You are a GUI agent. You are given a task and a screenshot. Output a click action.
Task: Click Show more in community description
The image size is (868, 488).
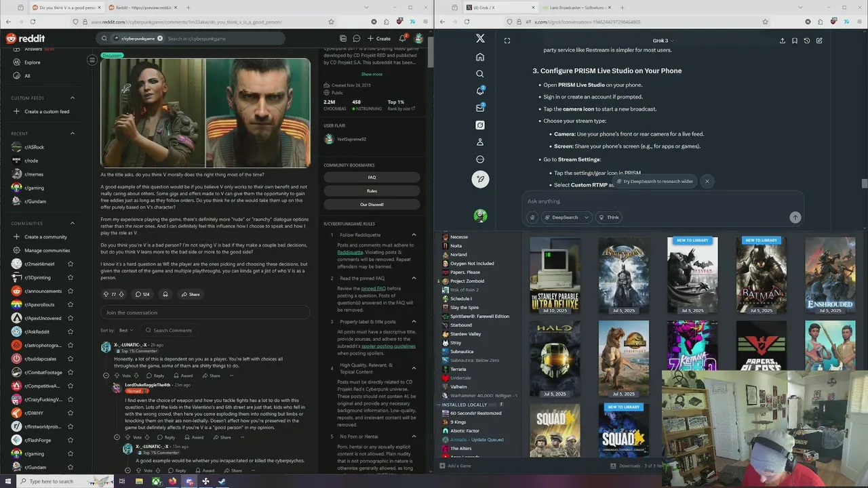point(372,74)
